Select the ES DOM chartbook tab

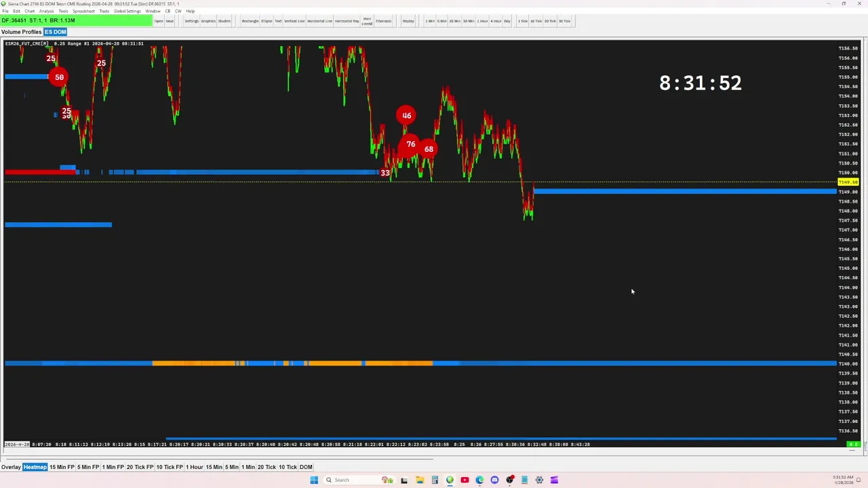pos(56,32)
